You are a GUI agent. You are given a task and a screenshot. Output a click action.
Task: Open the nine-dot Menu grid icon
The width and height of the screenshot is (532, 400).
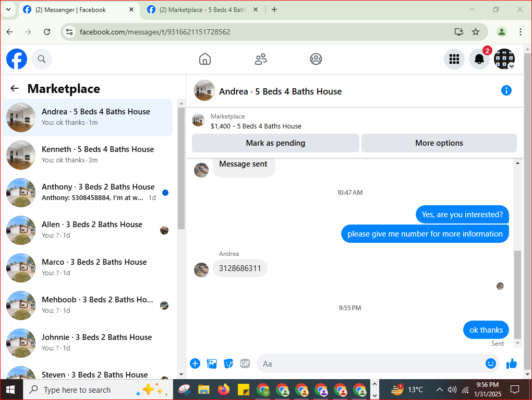(x=454, y=59)
